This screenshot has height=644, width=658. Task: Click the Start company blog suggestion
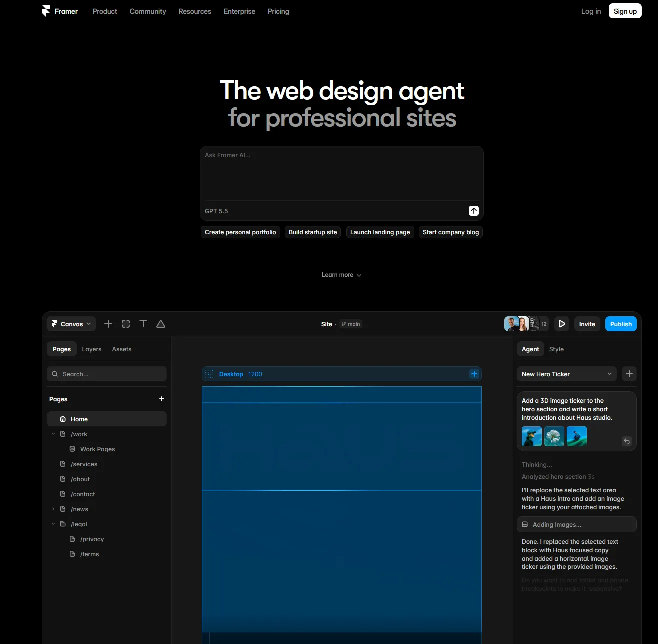point(451,232)
